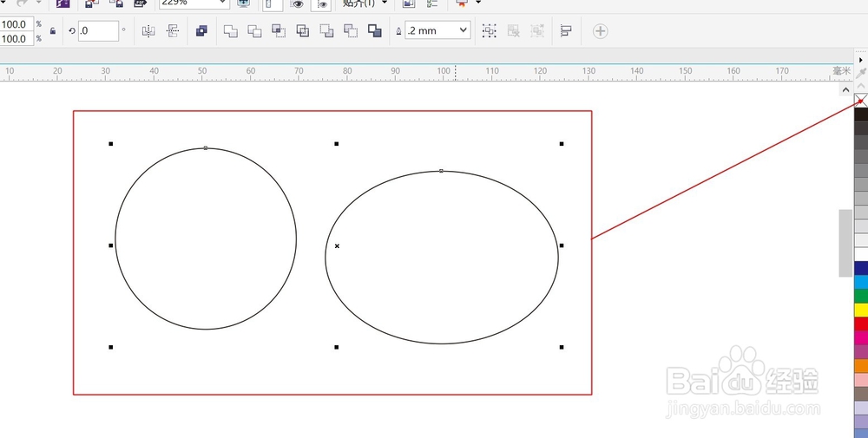Apply Intersect to selected shapes
The width and height of the screenshot is (868, 438).
[279, 31]
